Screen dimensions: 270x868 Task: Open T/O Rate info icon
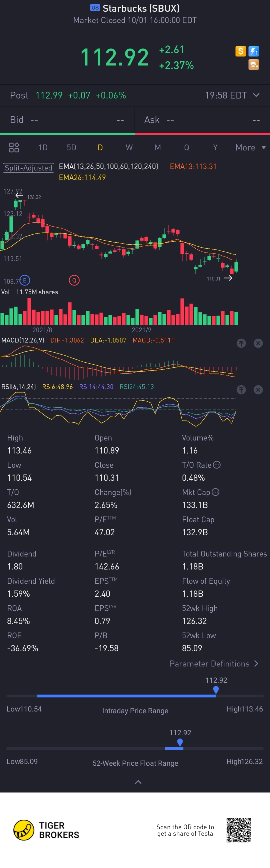217,465
